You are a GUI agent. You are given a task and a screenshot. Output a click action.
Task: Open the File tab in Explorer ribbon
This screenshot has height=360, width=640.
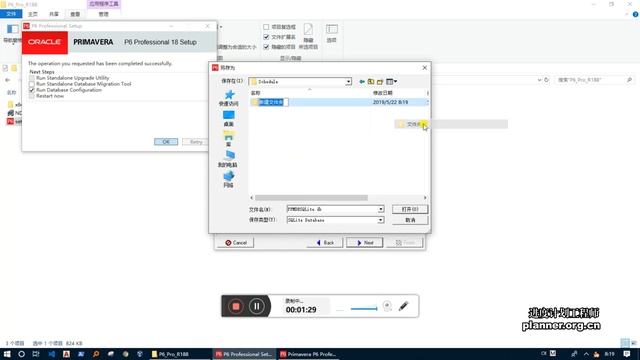click(x=11, y=14)
